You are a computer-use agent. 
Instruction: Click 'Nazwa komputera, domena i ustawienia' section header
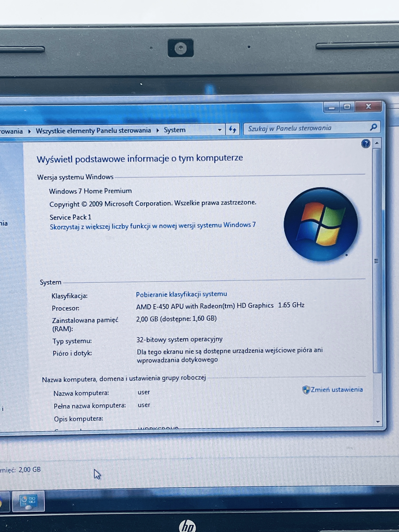click(x=124, y=379)
